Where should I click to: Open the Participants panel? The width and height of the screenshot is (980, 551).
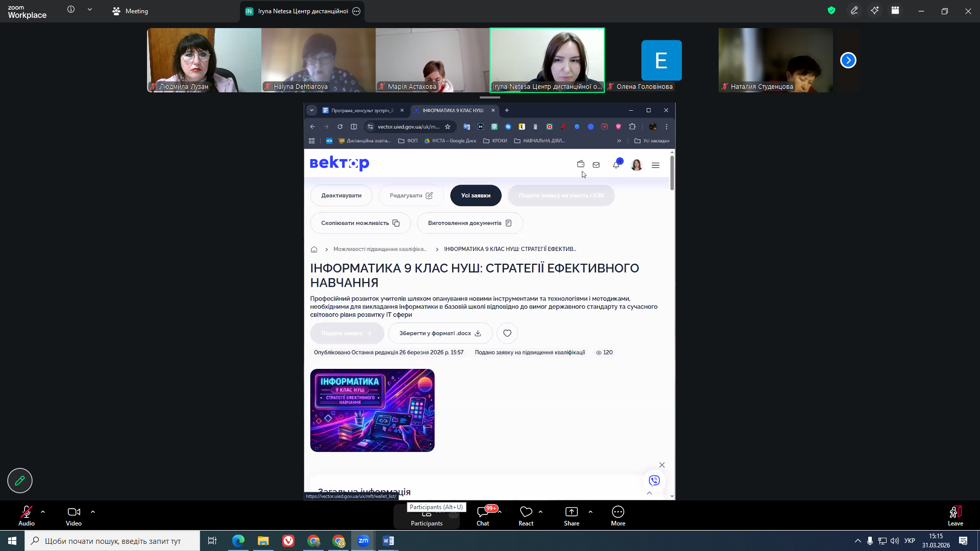426,516
